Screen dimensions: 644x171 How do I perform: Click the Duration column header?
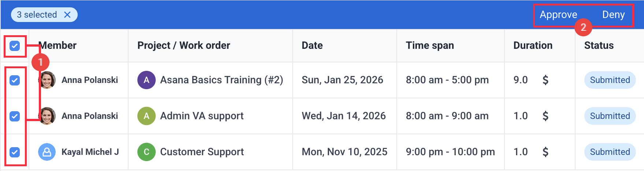(x=533, y=46)
